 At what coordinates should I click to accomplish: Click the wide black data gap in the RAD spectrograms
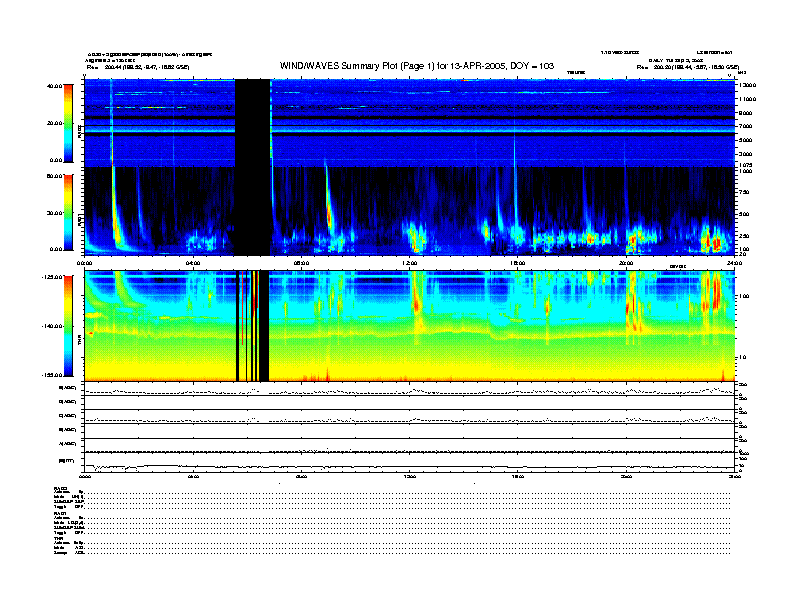253,167
